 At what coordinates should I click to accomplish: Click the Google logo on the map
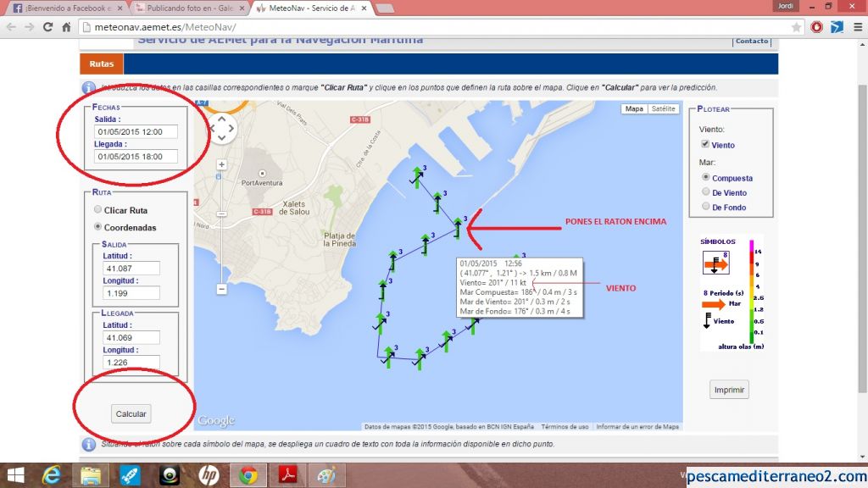216,421
